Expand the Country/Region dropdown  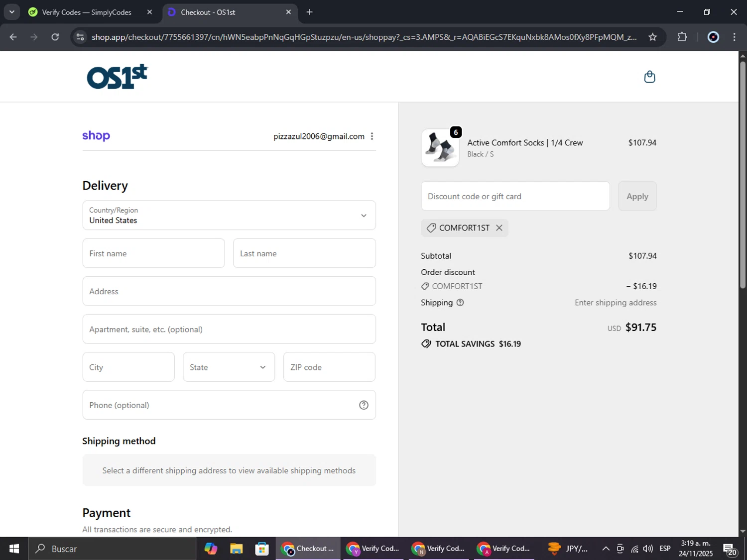tap(229, 216)
